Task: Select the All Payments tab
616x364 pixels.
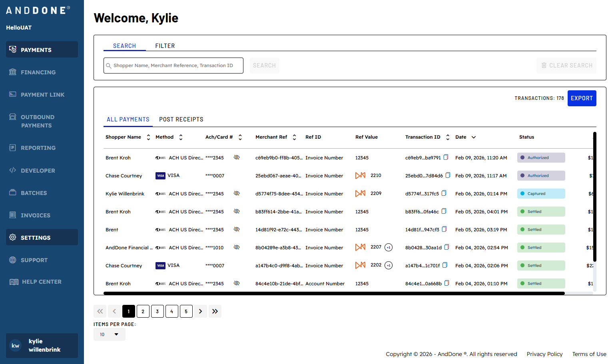Action: [x=128, y=119]
